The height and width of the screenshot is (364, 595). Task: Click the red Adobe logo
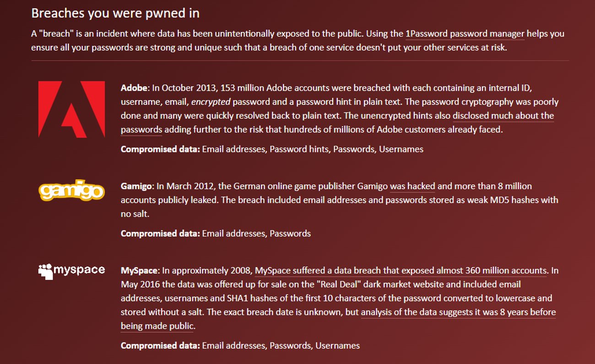tap(71, 109)
